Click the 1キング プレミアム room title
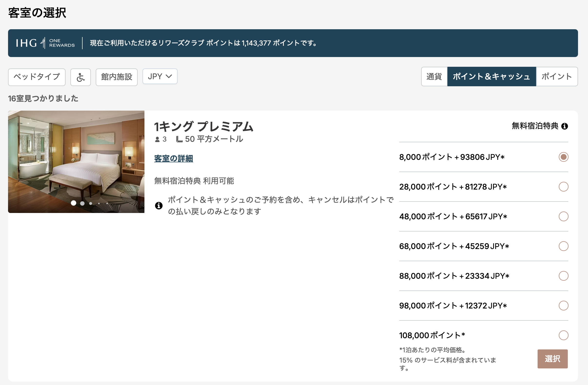 [204, 126]
